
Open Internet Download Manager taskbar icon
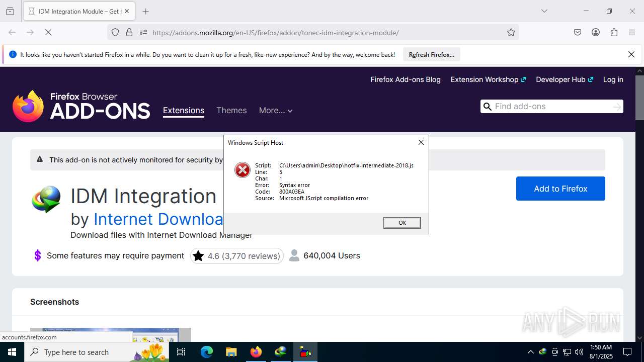point(280,352)
